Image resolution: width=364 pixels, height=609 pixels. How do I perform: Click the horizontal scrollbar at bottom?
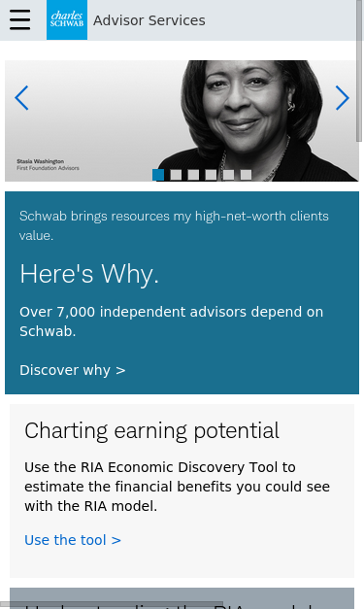(x=112, y=605)
